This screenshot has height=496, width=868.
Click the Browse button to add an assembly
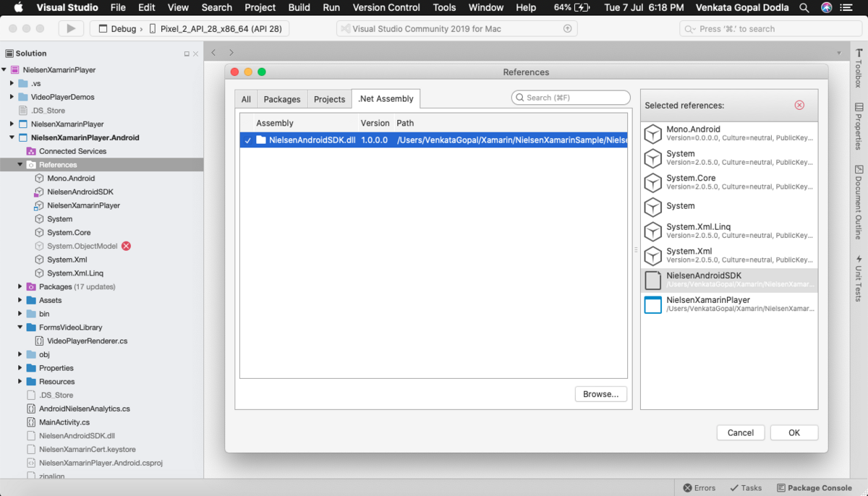click(x=601, y=394)
